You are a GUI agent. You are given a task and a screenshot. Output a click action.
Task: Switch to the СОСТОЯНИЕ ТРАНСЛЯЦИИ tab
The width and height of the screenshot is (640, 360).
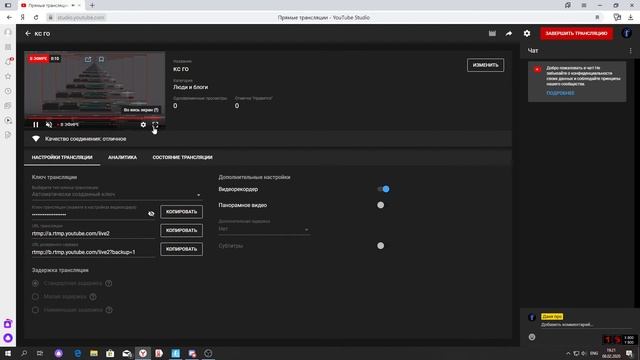click(x=182, y=157)
